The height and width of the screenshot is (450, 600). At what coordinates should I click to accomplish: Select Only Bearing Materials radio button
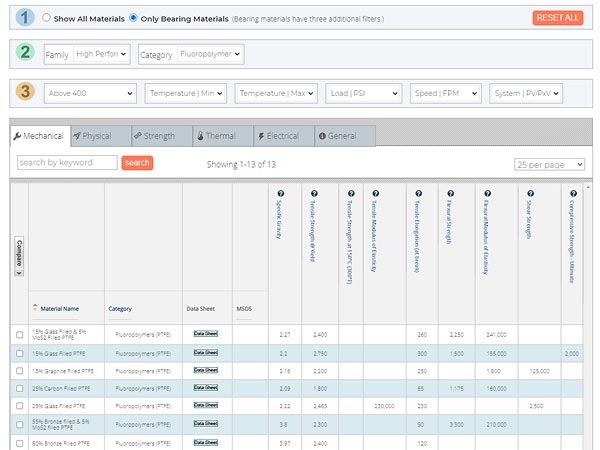pyautogui.click(x=133, y=18)
